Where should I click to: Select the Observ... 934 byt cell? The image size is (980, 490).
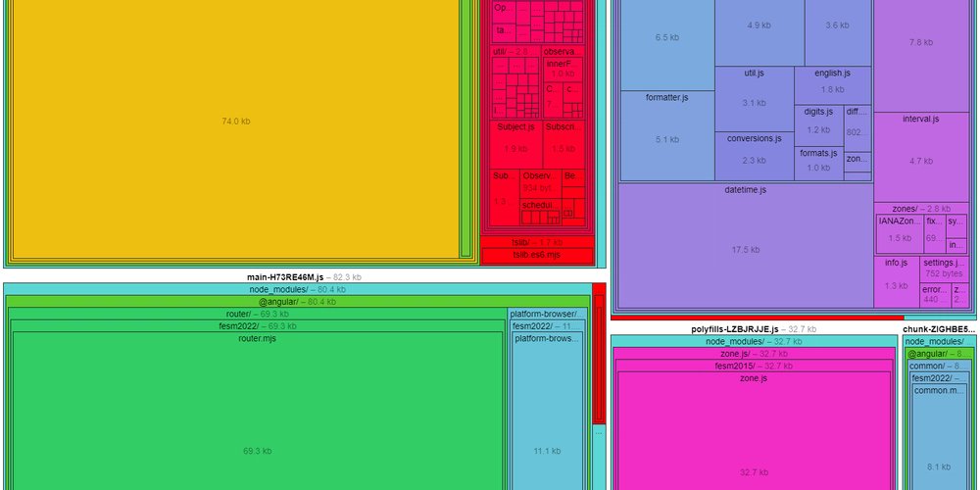541,183
